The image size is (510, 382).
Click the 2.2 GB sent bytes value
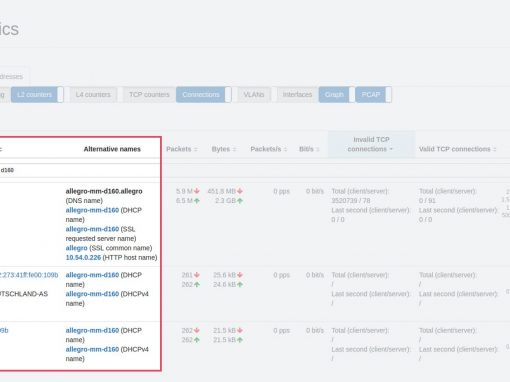click(225, 201)
